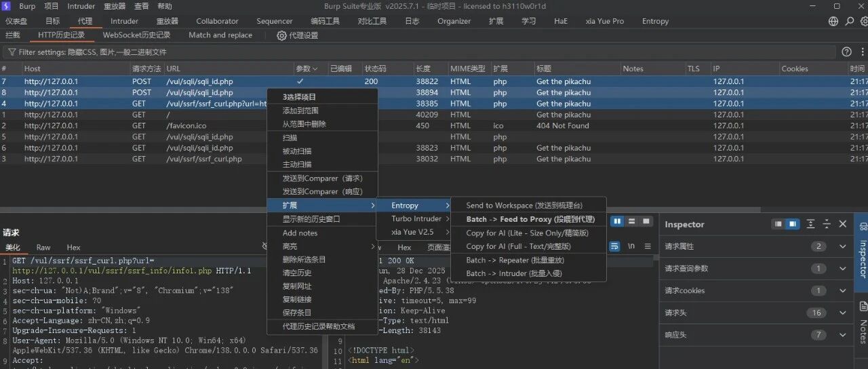Dock Inspector panel to the right
This screenshot has height=369, width=868.
791,224
